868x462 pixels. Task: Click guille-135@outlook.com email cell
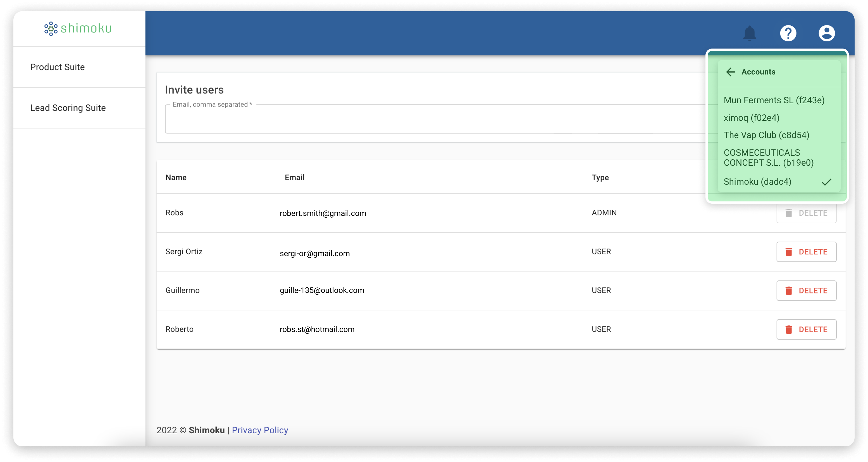coord(322,290)
